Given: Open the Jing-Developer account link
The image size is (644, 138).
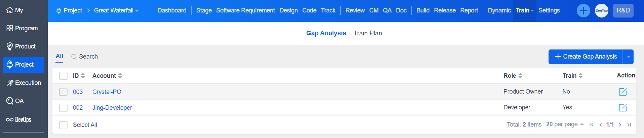Looking at the screenshot, I should 112,108.
